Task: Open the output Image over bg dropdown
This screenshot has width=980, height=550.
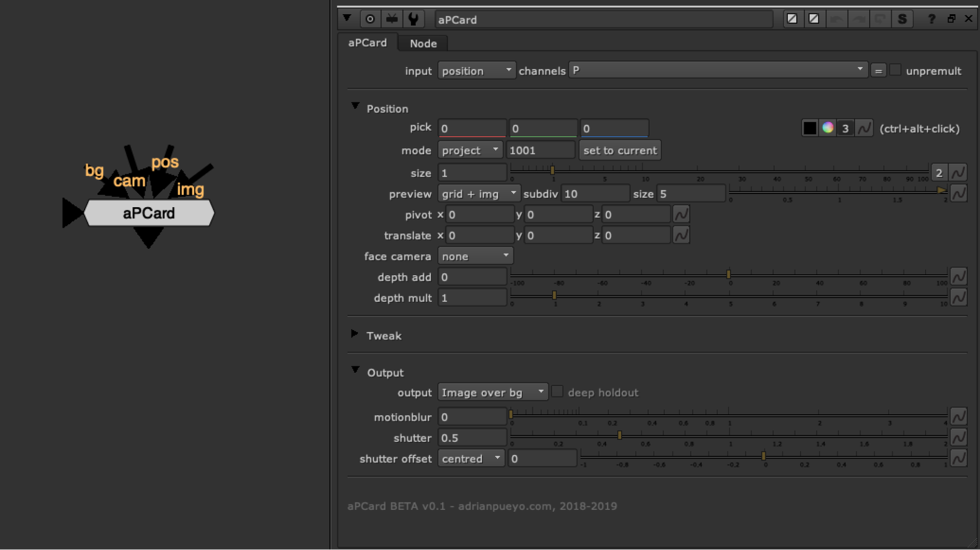Action: tap(492, 392)
